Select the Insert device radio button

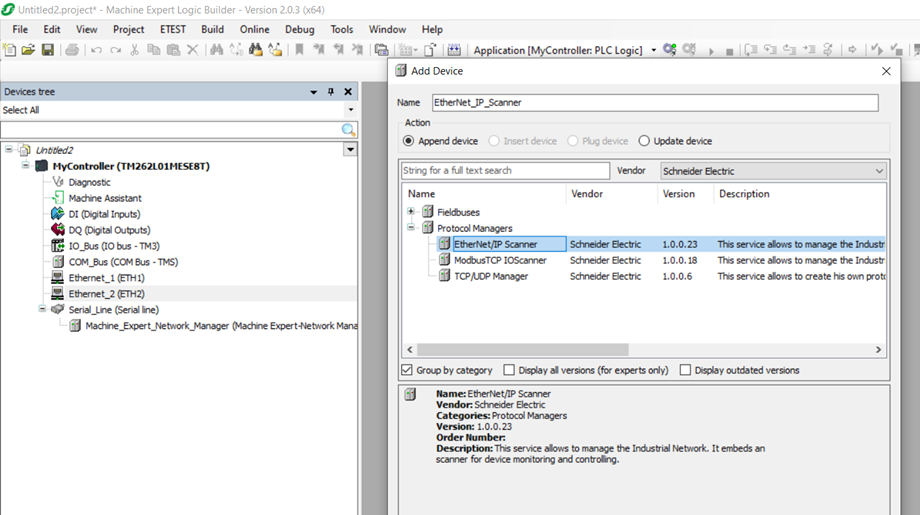[494, 141]
